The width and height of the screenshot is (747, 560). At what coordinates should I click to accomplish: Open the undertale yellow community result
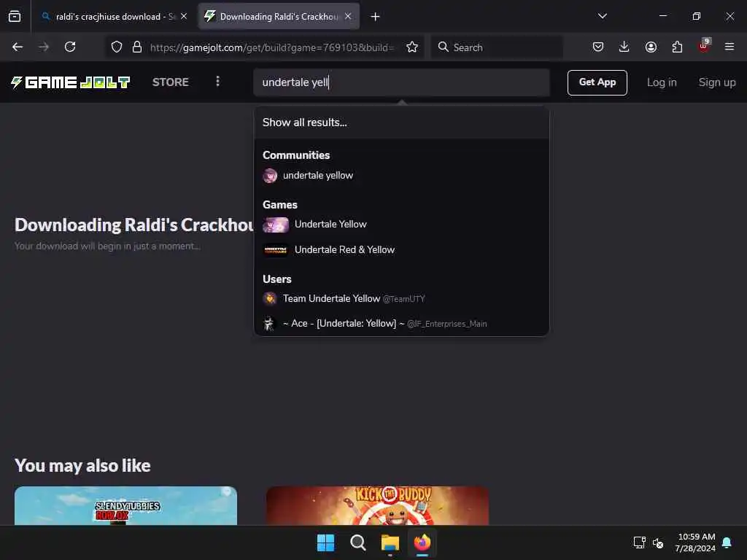coord(402,176)
